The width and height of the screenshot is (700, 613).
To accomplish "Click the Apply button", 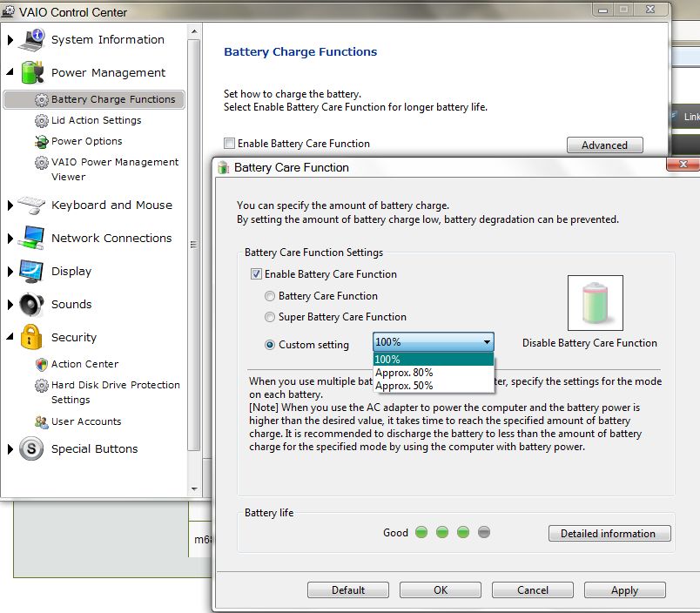I will 624,590.
